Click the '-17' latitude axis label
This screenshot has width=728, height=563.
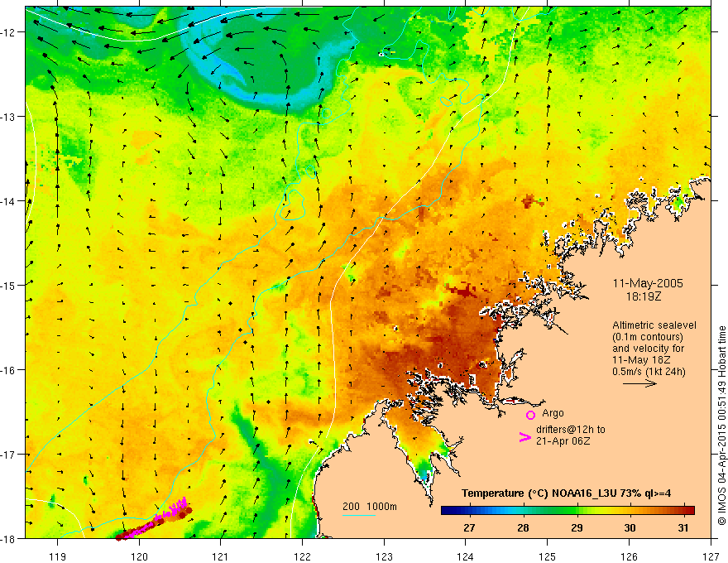(8, 455)
